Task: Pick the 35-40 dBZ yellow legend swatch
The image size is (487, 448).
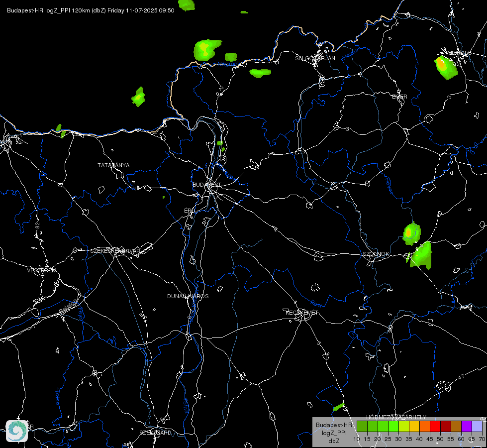Action: [x=414, y=426]
